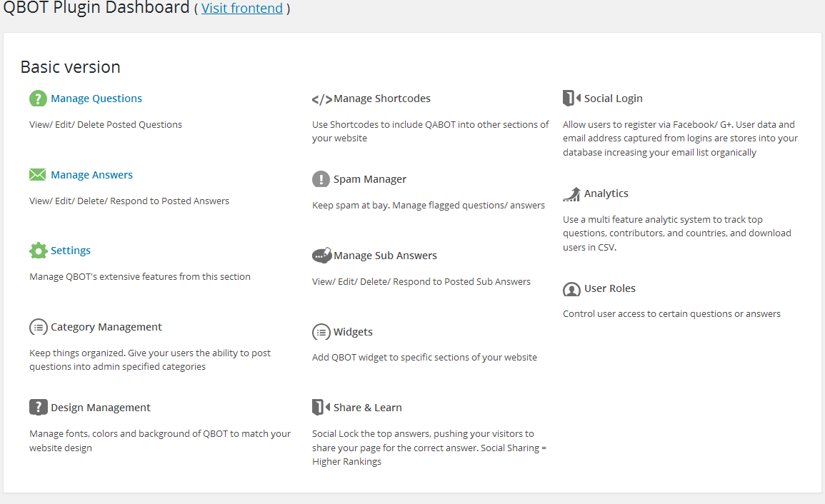Click the Analytics heading text

pos(606,193)
